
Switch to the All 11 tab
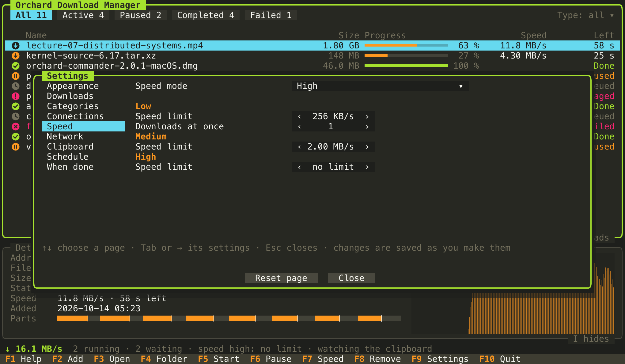[31, 15]
